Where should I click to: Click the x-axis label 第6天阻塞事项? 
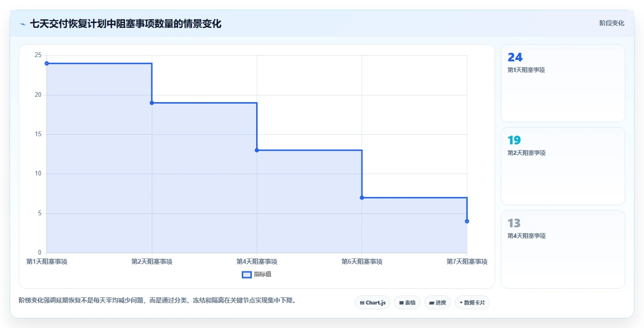(362, 262)
